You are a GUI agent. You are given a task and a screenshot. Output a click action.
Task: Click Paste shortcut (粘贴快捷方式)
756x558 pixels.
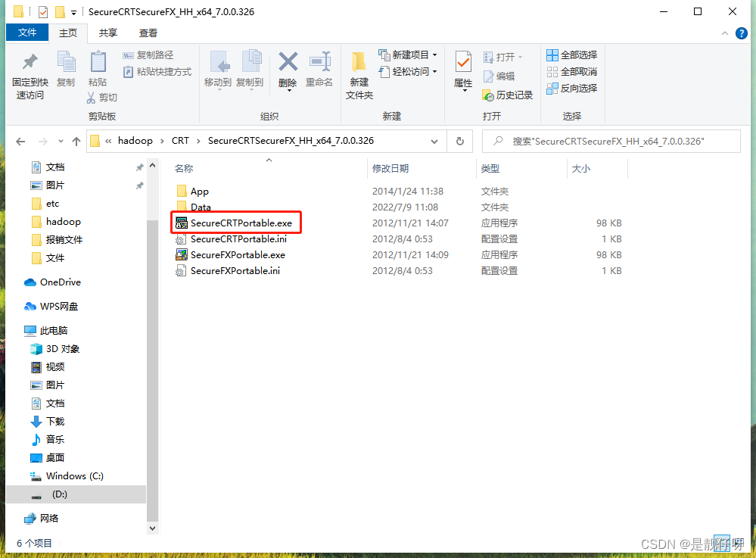pyautogui.click(x=157, y=72)
